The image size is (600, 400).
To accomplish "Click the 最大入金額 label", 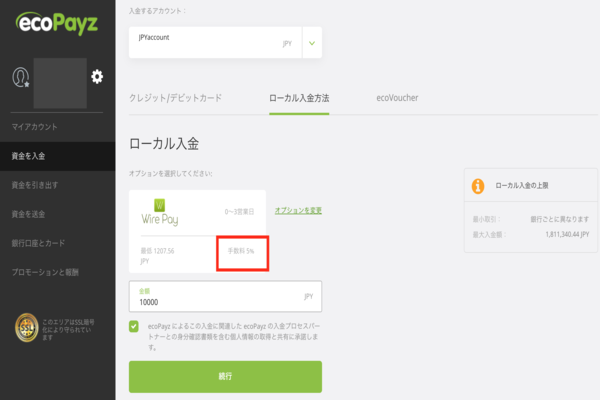I will [x=489, y=235].
